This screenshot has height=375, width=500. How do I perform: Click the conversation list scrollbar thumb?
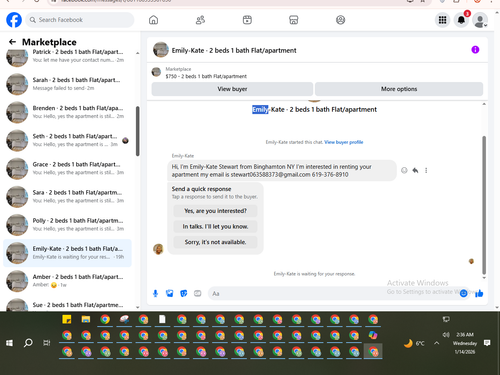coord(137,131)
